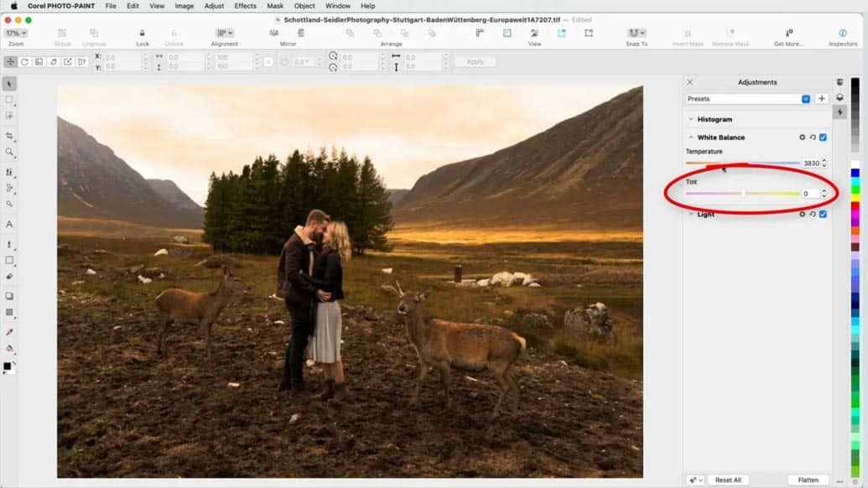Screen dimensions: 868x488
Task: Uncheck the Light adjustment checkbox
Action: 823,215
